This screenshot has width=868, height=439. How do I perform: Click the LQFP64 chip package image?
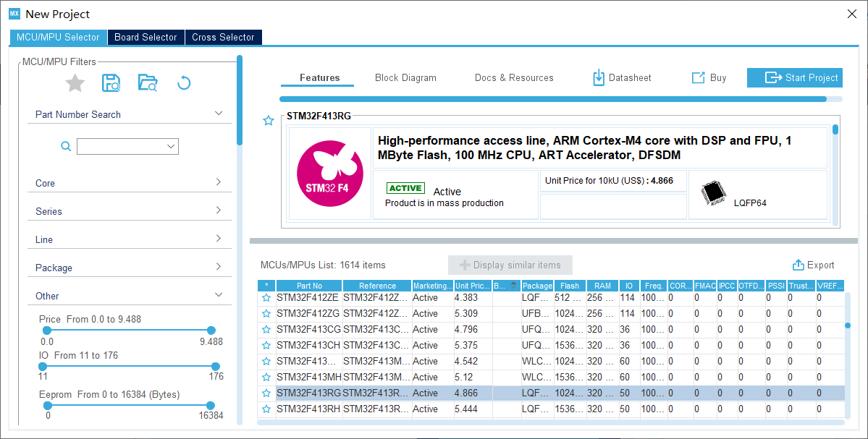(714, 193)
